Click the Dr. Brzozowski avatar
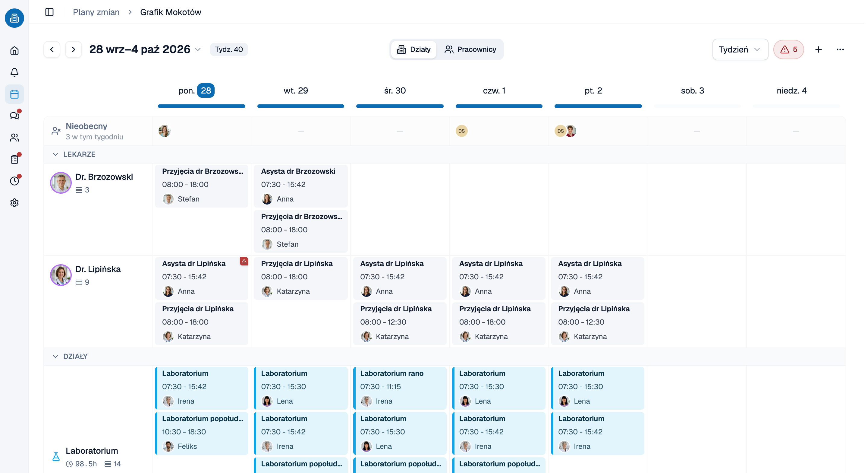Screen dimensions: 868x473 (61, 183)
